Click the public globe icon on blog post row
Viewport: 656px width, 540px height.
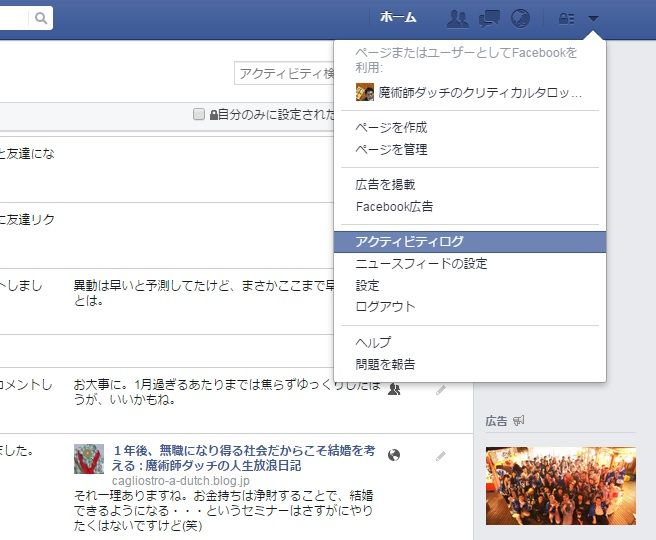[x=394, y=455]
